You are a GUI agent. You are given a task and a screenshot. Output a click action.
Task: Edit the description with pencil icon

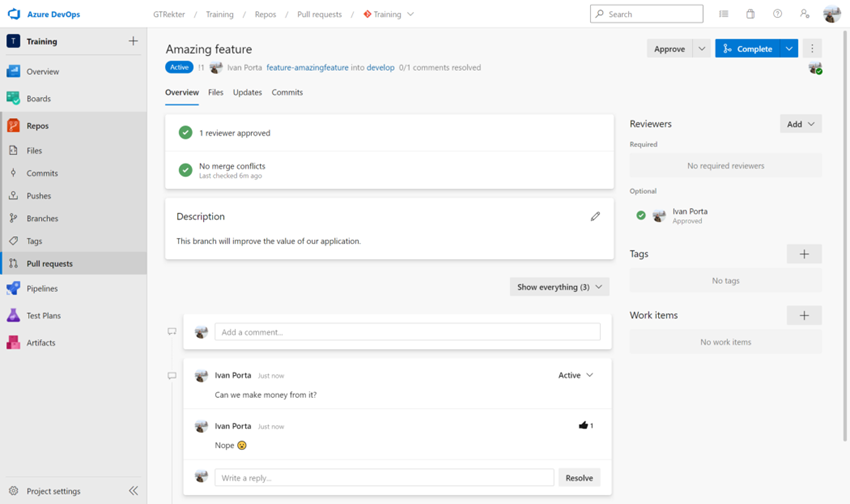click(595, 216)
